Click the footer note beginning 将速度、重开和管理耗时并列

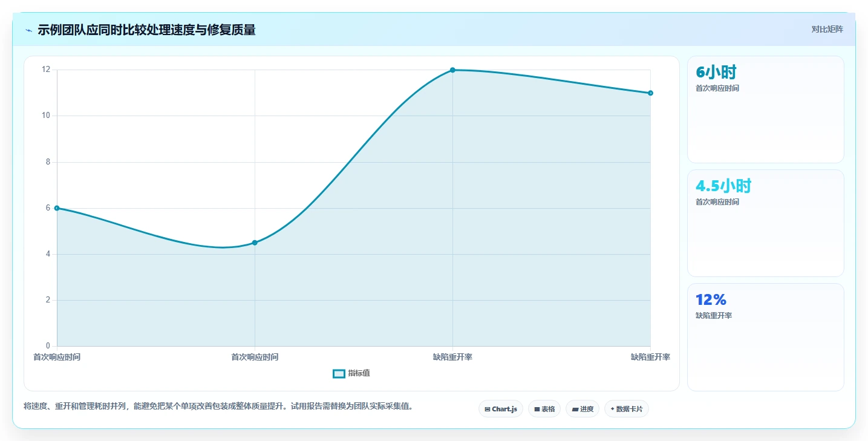coord(220,407)
